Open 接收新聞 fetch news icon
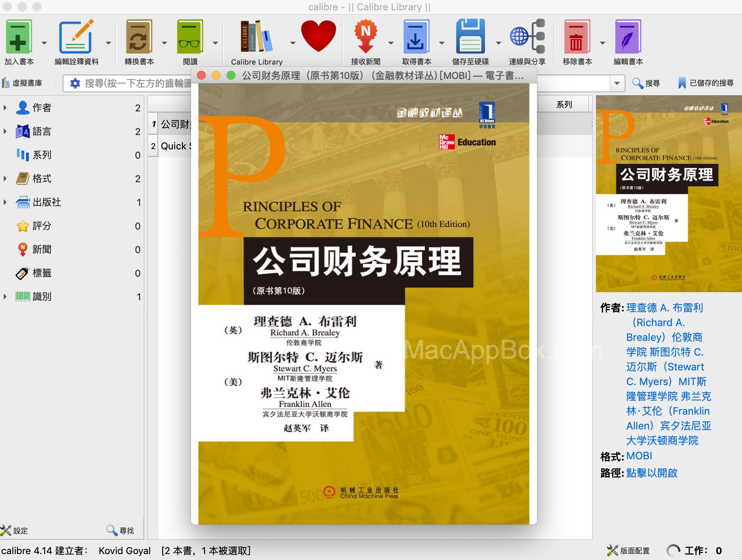742x560 pixels. [x=365, y=37]
